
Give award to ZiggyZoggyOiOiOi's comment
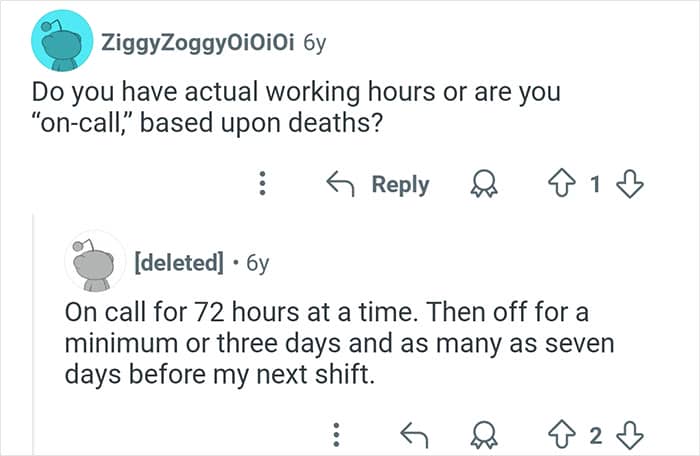coord(484,185)
